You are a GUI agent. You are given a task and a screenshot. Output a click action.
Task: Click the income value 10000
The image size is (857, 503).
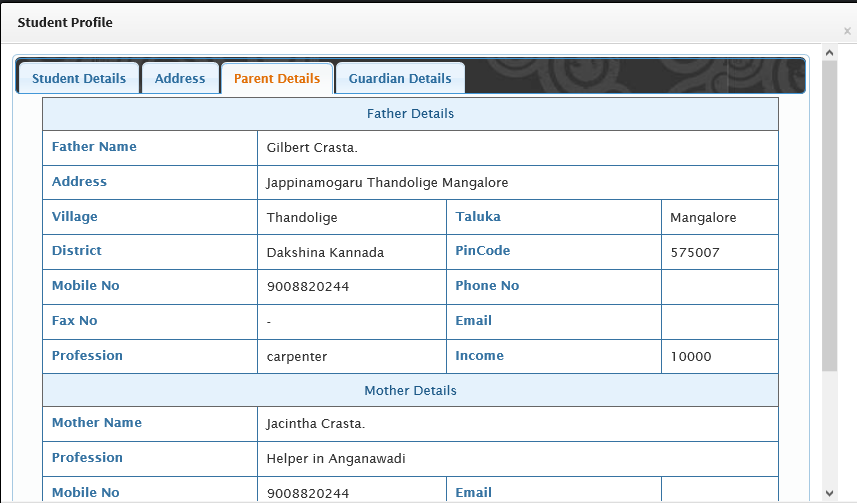691,356
